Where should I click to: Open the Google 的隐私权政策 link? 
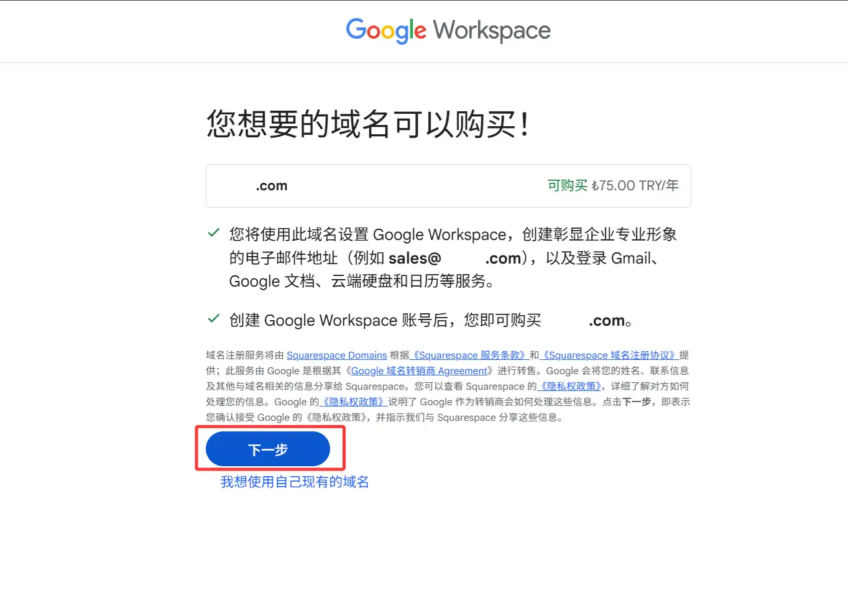coord(354,402)
